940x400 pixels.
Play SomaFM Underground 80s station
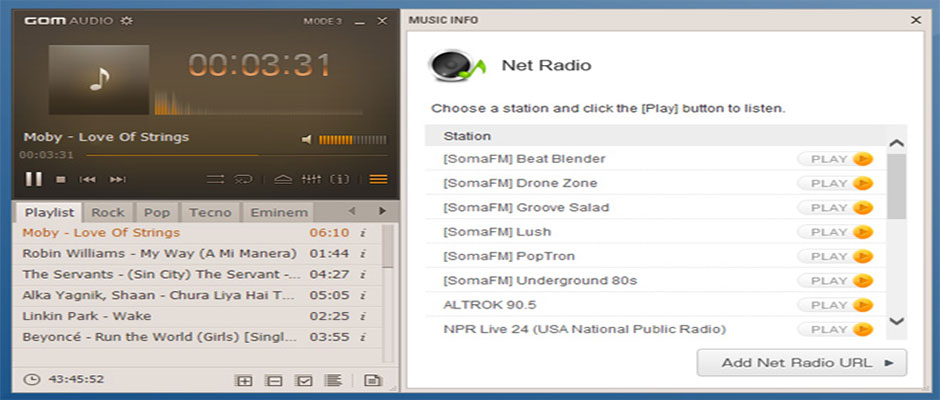pos(835,281)
